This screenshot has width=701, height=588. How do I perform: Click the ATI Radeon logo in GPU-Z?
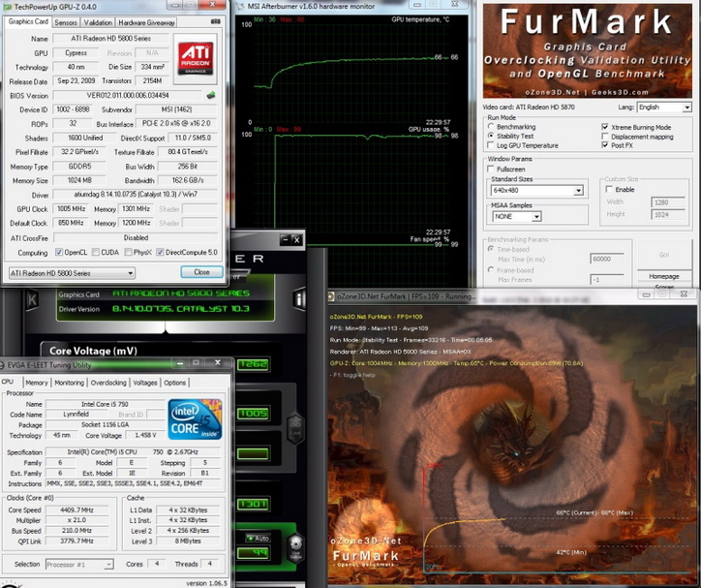point(196,58)
